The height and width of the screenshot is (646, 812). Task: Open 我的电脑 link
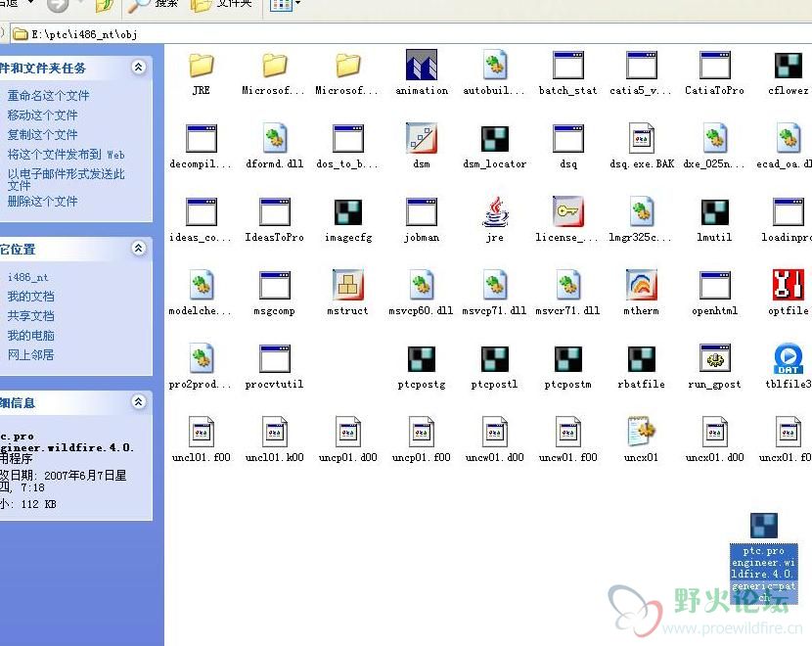point(30,336)
